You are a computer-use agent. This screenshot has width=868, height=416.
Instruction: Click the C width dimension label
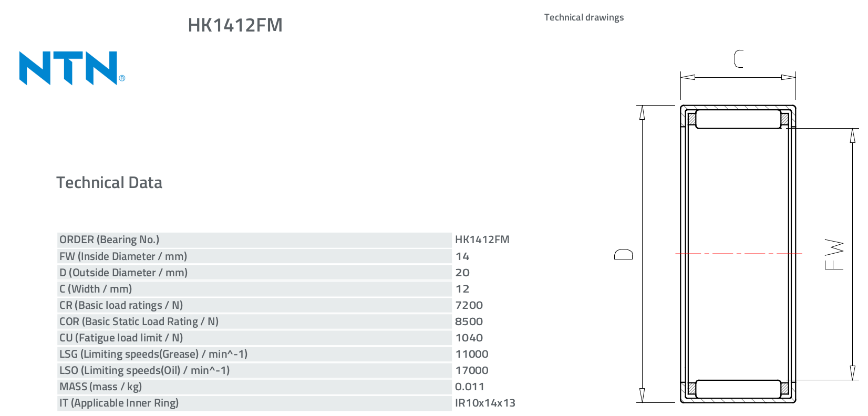click(738, 59)
